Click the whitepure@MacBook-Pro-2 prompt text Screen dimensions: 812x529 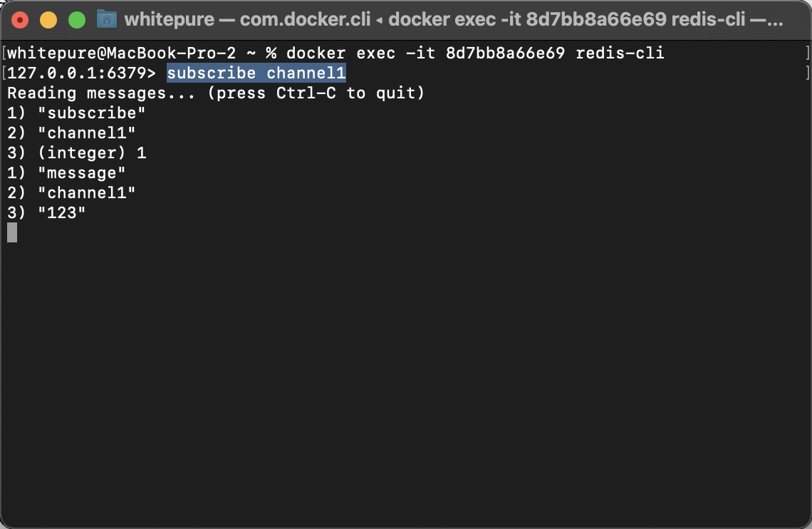pos(121,53)
